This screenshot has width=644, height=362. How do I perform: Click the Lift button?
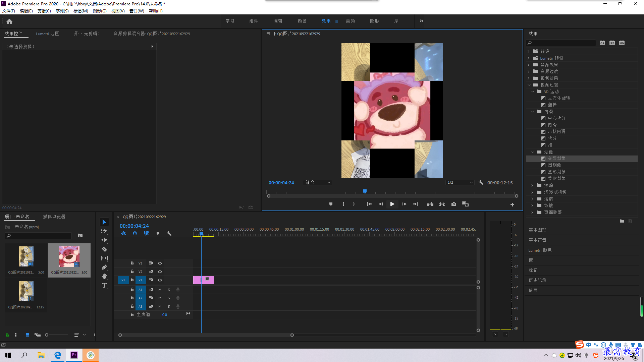point(430,204)
